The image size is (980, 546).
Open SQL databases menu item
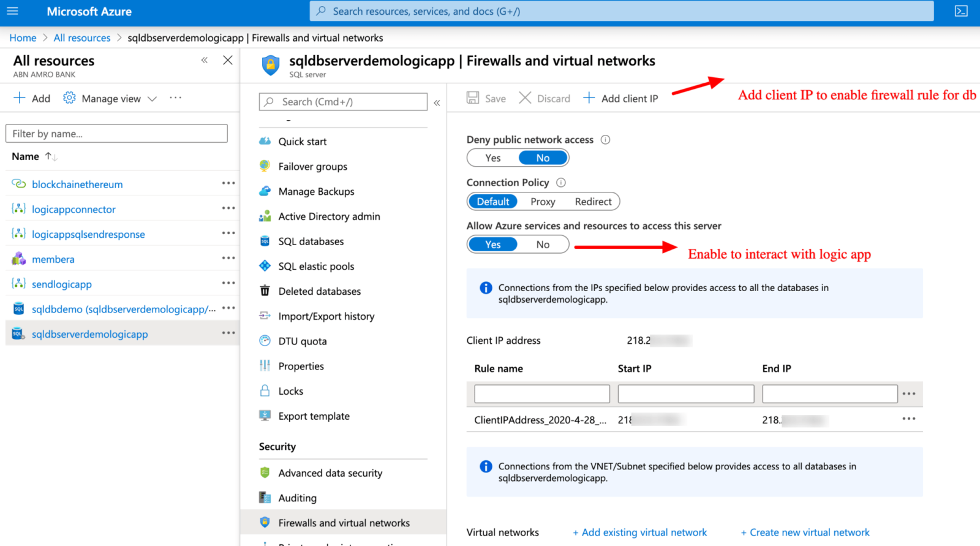(x=311, y=241)
